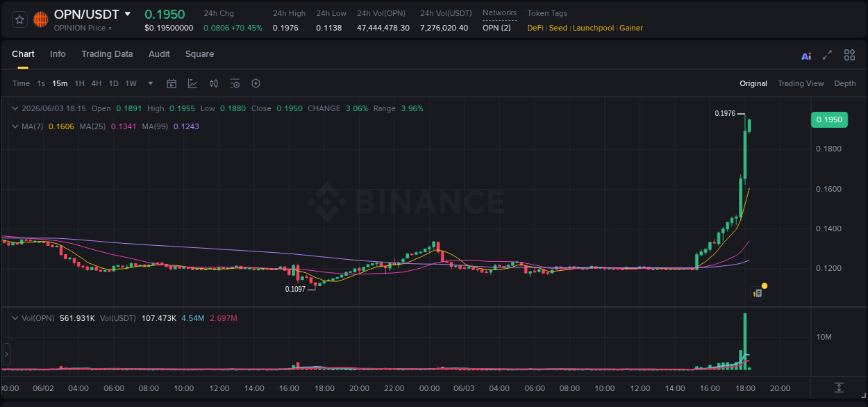Image resolution: width=868 pixels, height=407 pixels.
Task: Collapse the Vol(OPN) legend chevron
Action: pyautogui.click(x=15, y=318)
